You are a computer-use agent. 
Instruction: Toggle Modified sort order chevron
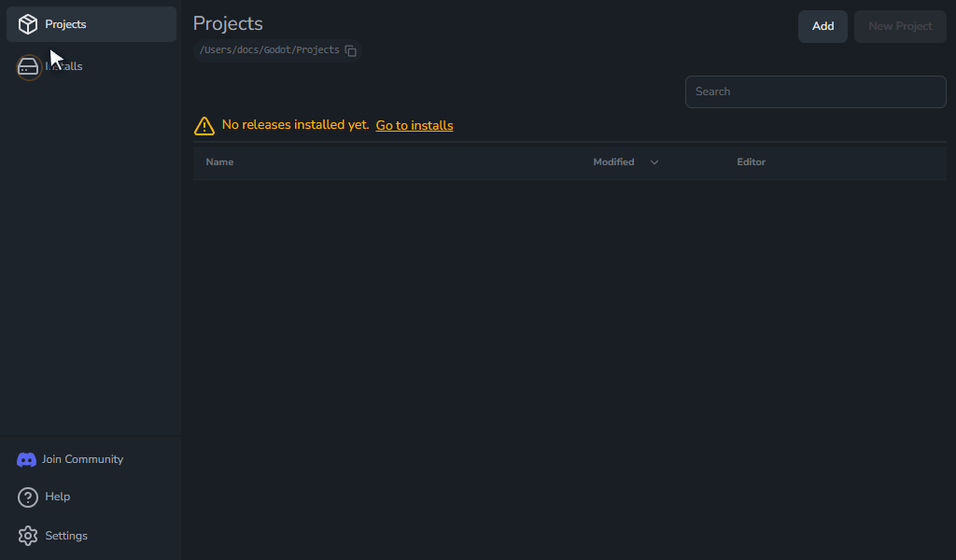click(654, 162)
